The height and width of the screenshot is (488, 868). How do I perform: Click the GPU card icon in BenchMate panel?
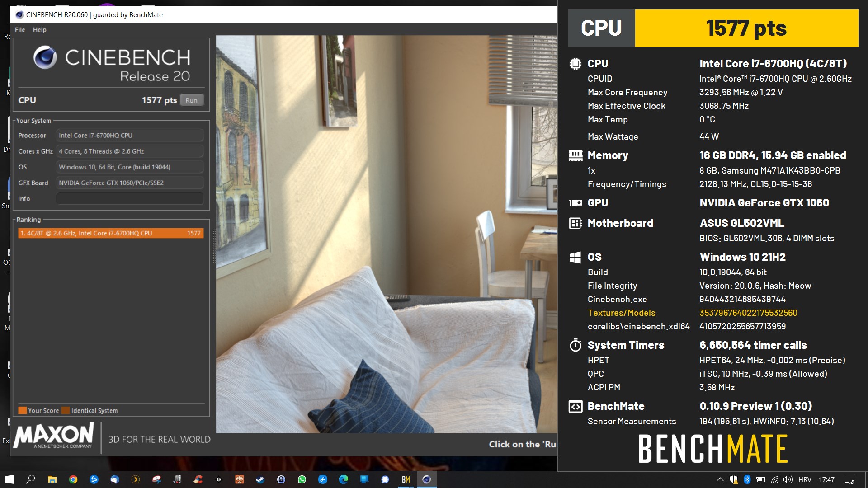click(575, 203)
